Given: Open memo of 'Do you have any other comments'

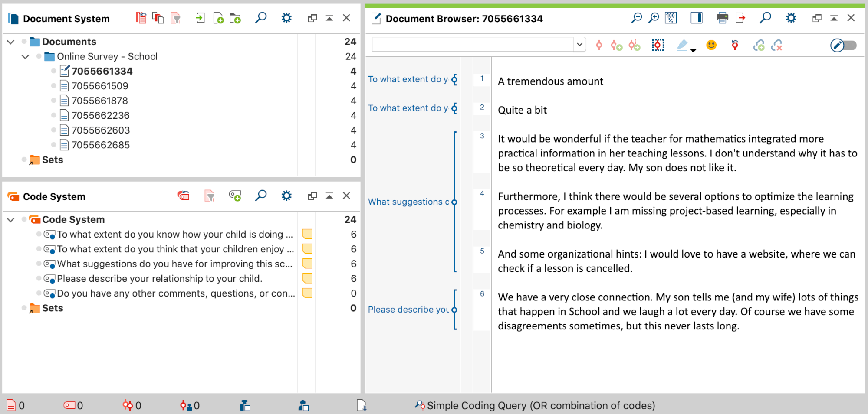Looking at the screenshot, I should coord(307,293).
